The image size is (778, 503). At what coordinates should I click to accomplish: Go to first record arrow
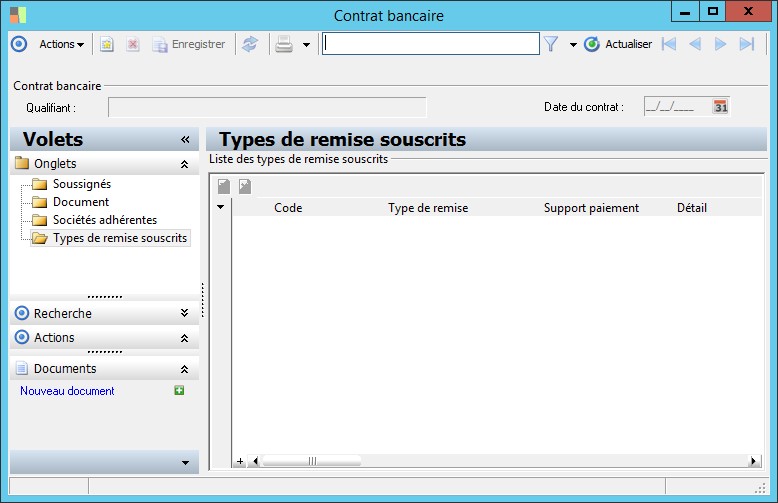668,44
